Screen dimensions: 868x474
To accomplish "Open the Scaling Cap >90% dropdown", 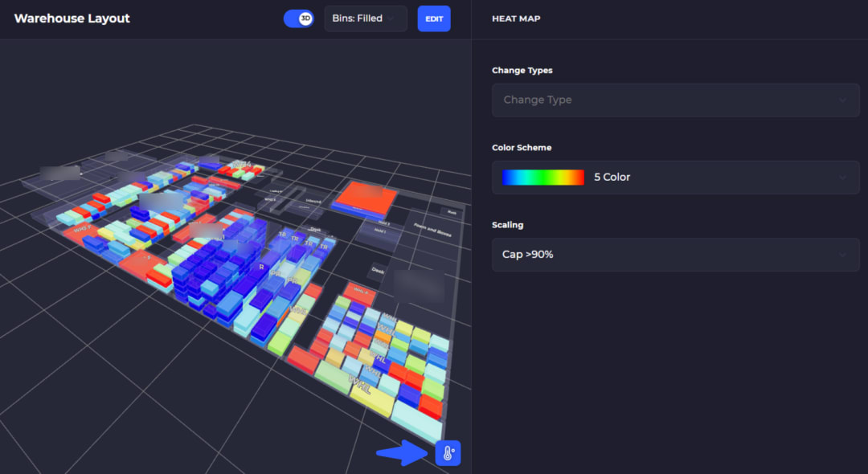I will coord(675,255).
